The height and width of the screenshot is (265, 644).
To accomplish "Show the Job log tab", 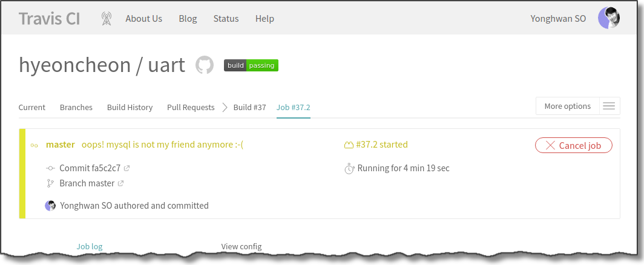I will coord(90,246).
